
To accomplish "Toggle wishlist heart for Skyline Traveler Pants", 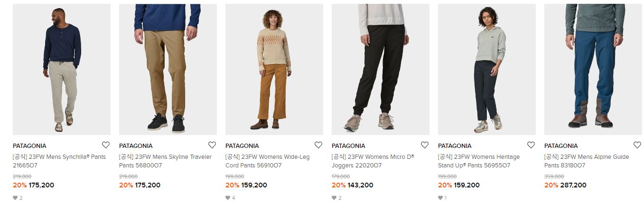I will (x=212, y=145).
